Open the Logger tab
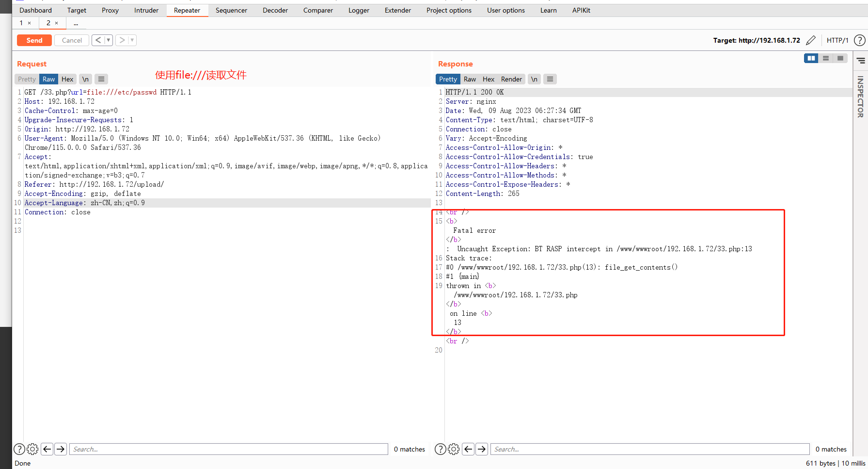The height and width of the screenshot is (469, 868). [x=359, y=10]
